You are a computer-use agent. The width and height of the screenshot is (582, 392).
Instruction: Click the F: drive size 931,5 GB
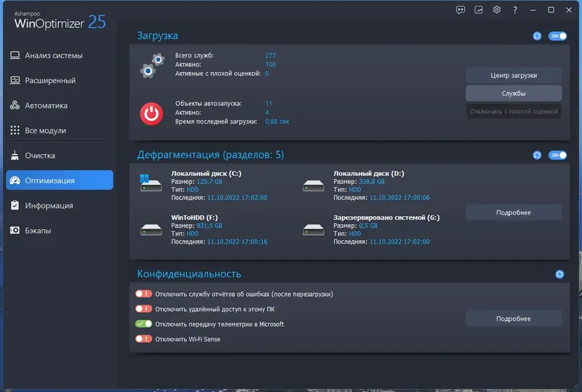click(210, 225)
